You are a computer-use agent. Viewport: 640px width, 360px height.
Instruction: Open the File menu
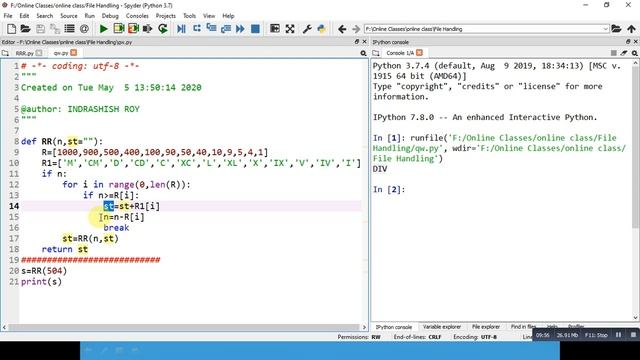[x=8, y=16]
